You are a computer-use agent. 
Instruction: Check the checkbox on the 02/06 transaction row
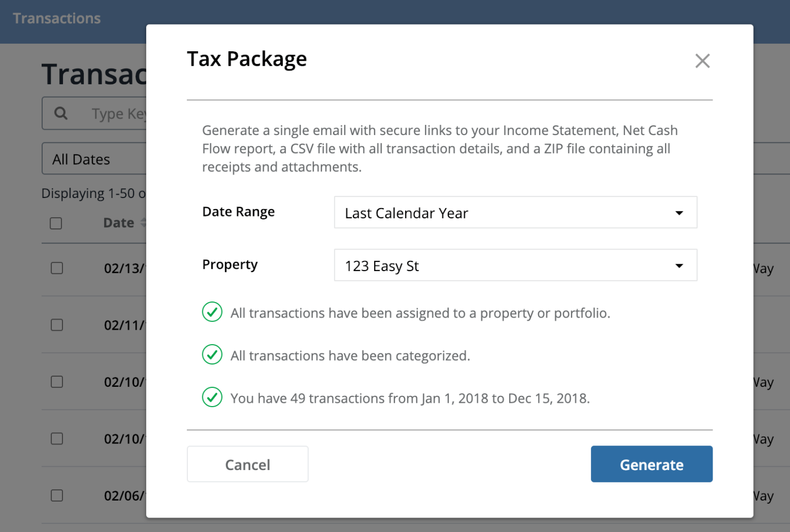pos(56,496)
